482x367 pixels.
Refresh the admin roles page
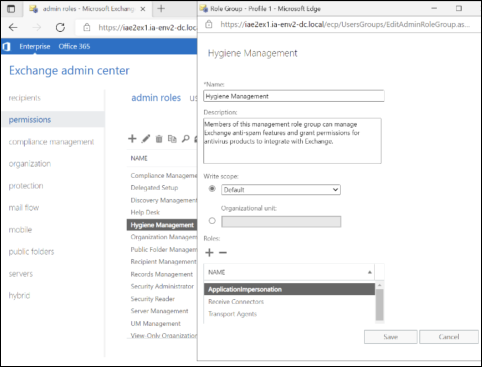pos(60,27)
